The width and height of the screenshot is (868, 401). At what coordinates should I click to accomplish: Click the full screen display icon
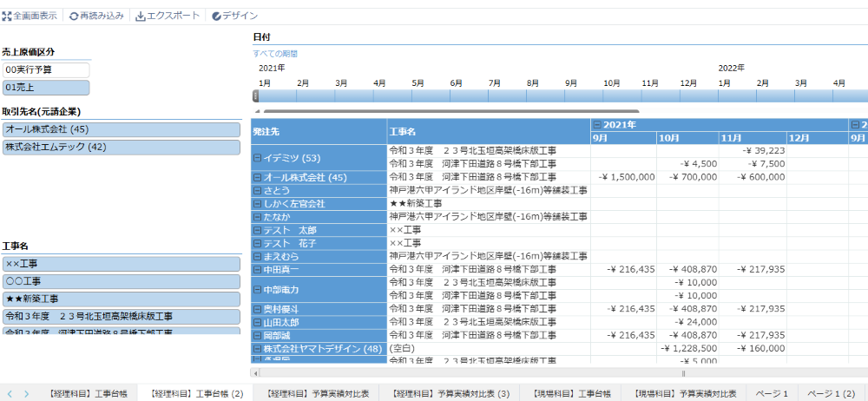point(7,16)
